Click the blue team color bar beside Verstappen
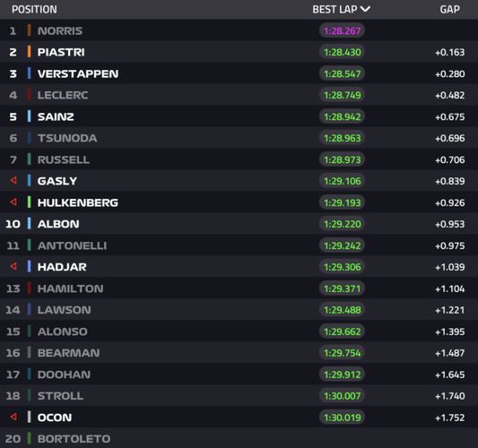The width and height of the screenshot is (478, 448). tap(29, 73)
